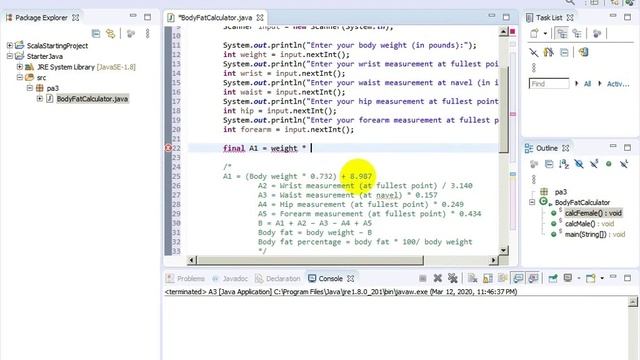This screenshot has height=360, width=640.
Task: Toggle Hide Fields in Outline
Action: [x=579, y=164]
